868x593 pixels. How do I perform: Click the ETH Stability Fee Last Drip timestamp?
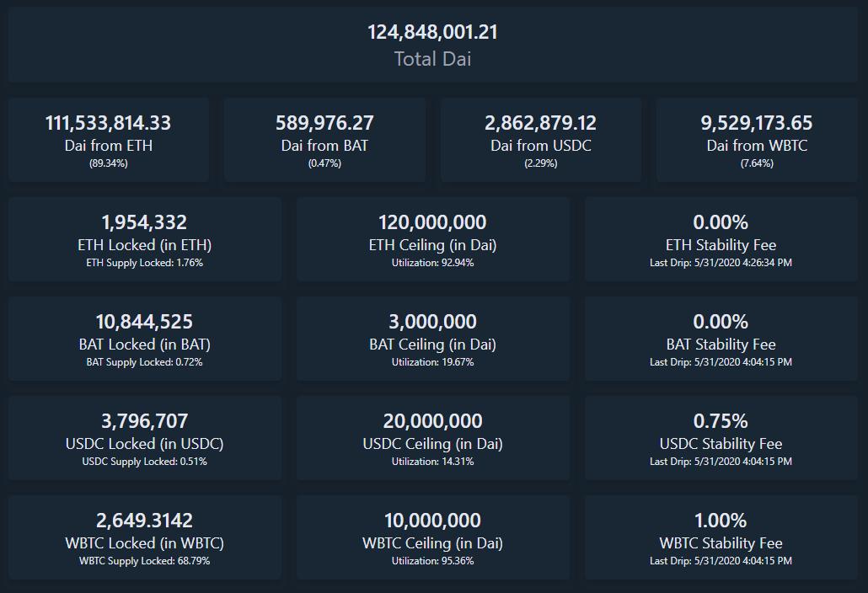(x=721, y=263)
